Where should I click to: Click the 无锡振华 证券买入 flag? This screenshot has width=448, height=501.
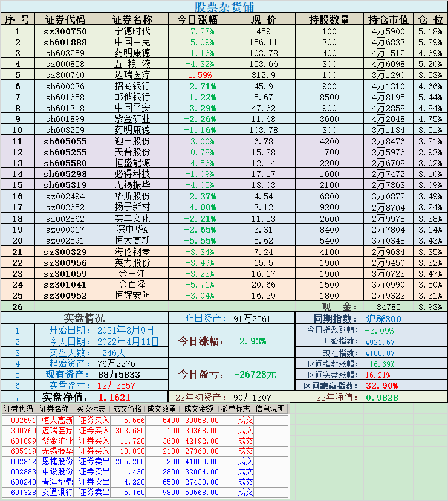click(x=94, y=451)
